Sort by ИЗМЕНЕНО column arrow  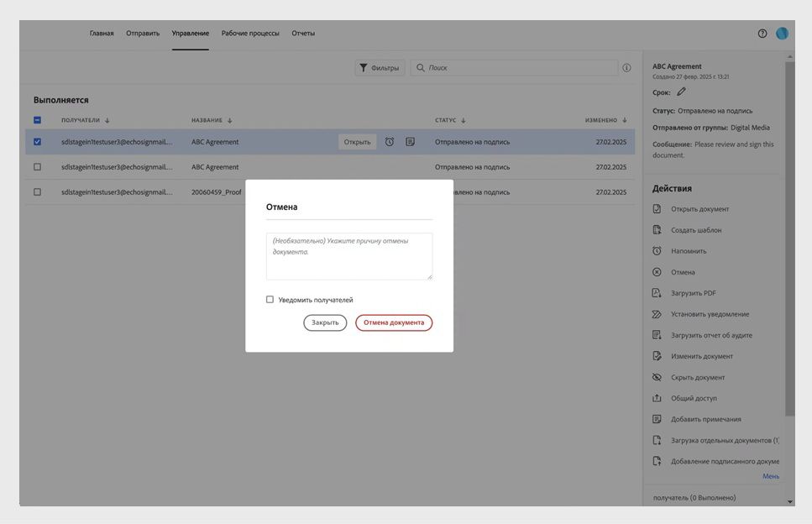pyautogui.click(x=625, y=121)
